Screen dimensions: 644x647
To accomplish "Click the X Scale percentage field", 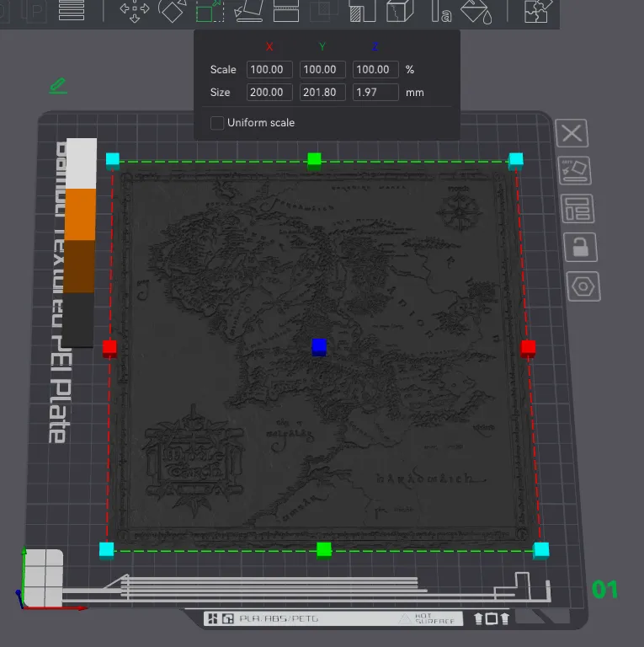I will click(x=269, y=69).
